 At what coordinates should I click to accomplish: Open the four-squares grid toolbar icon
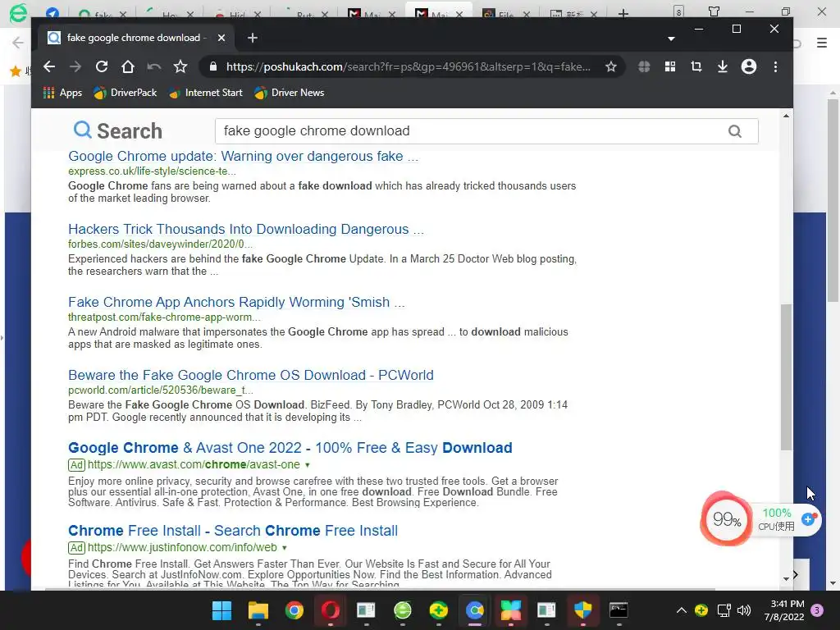pyautogui.click(x=670, y=66)
